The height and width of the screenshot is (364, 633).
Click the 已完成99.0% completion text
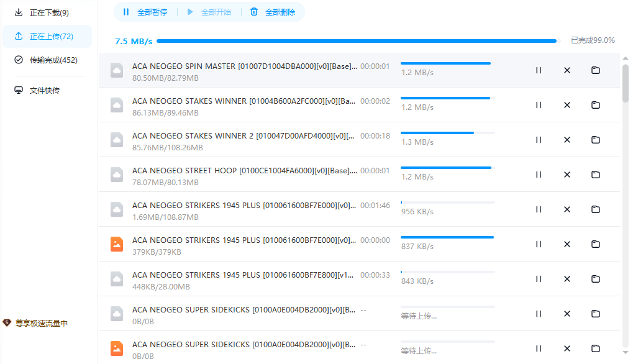point(593,40)
